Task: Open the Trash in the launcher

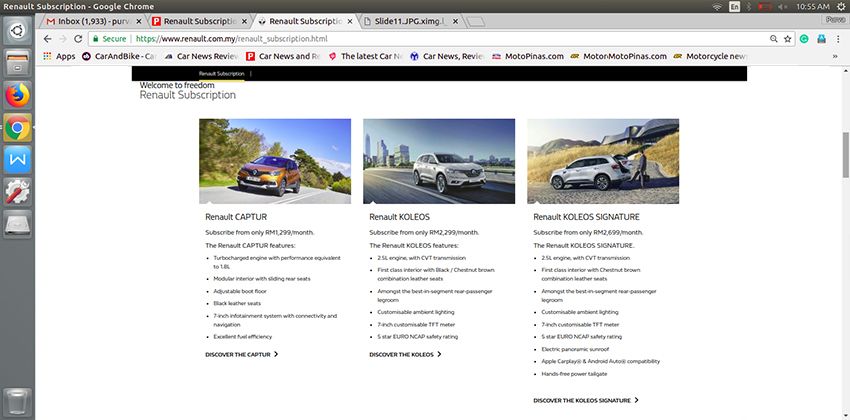Action: pyautogui.click(x=17, y=402)
